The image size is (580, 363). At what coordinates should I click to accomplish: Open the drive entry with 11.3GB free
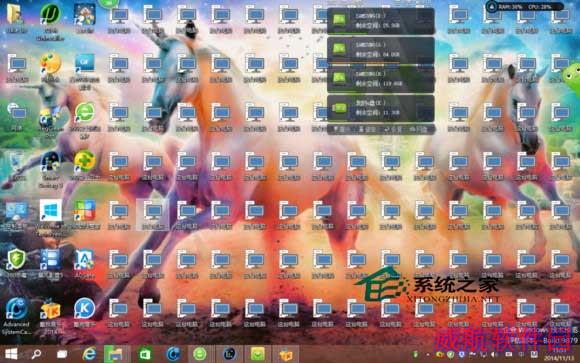381,108
